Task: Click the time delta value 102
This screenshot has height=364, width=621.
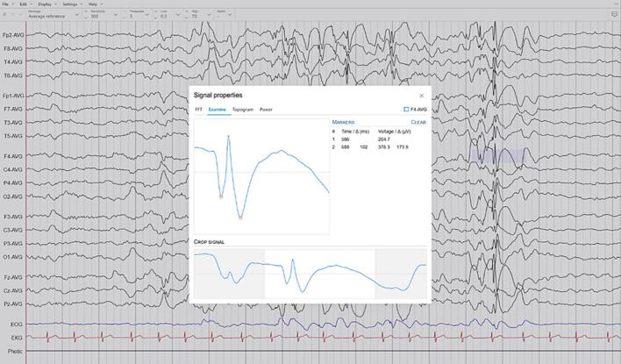Action: point(364,147)
